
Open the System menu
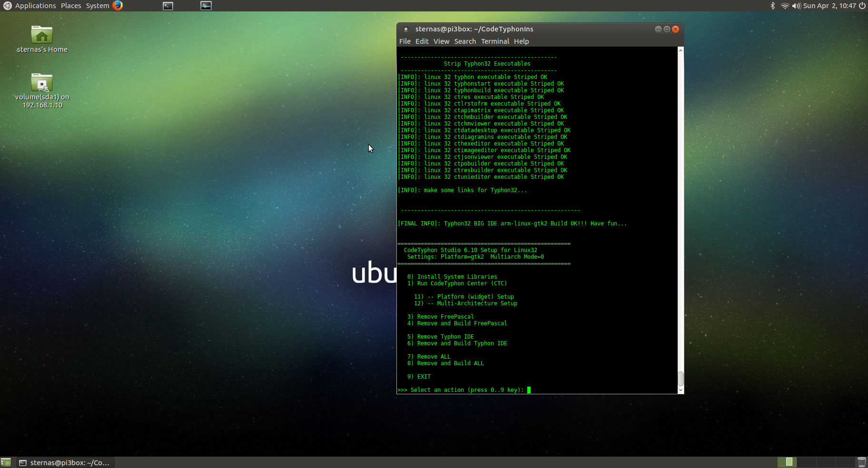(98, 6)
